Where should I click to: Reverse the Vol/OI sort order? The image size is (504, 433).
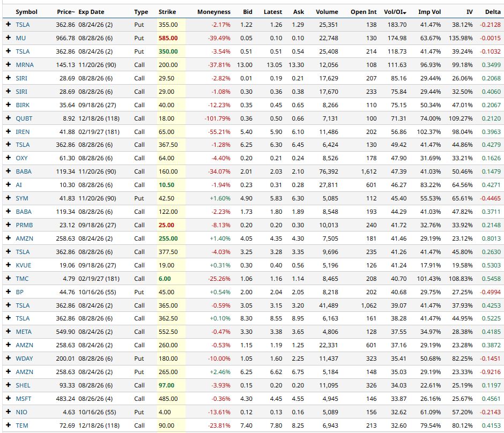click(x=395, y=12)
